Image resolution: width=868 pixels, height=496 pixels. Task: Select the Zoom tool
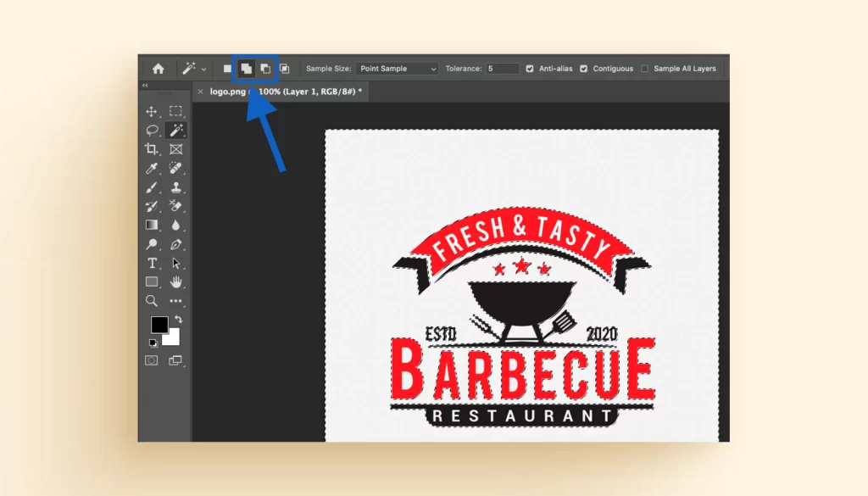tap(152, 301)
